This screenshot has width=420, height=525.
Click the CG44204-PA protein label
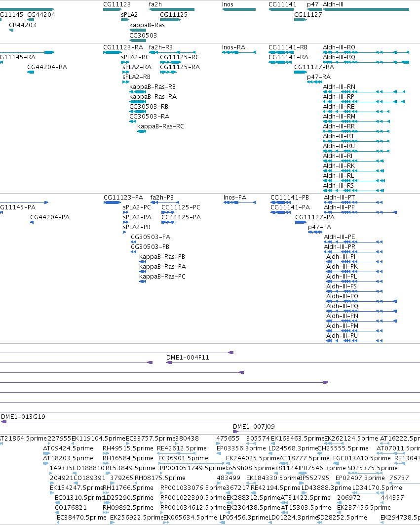coord(50,217)
